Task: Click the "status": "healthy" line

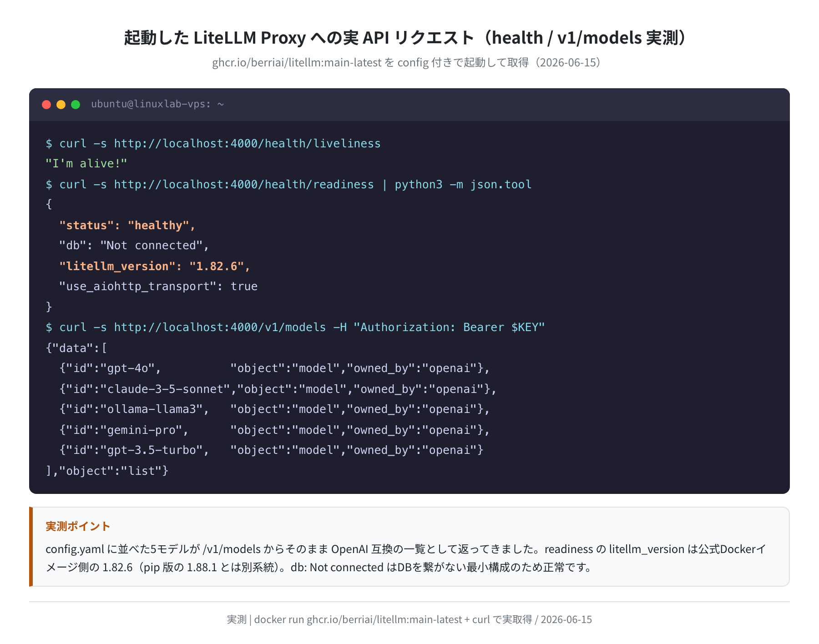Action: 127,226
